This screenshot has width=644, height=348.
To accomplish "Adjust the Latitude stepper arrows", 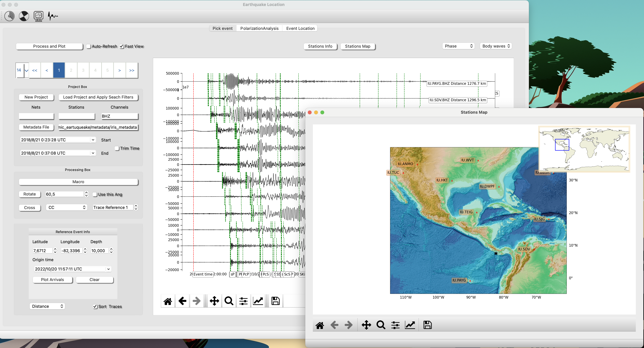I will pos(55,251).
